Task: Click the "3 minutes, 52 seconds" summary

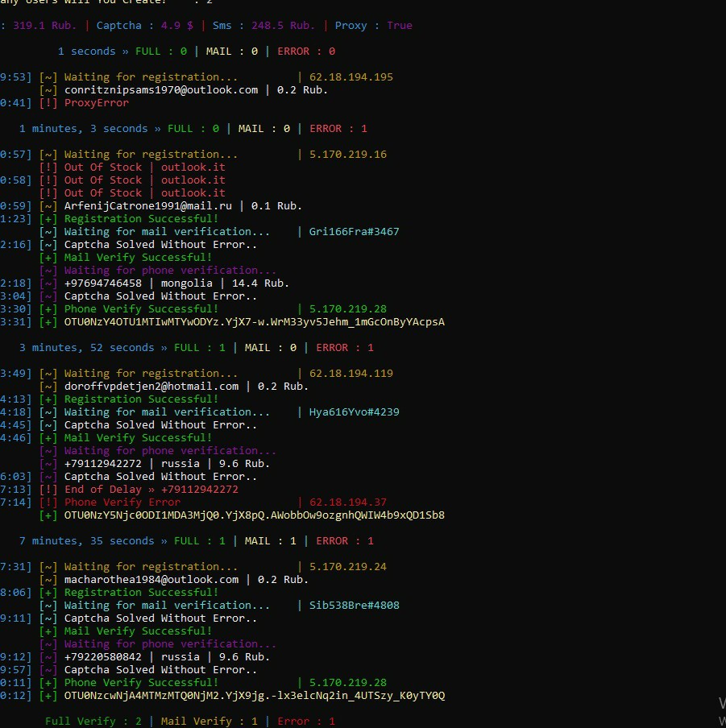Action: (87, 348)
